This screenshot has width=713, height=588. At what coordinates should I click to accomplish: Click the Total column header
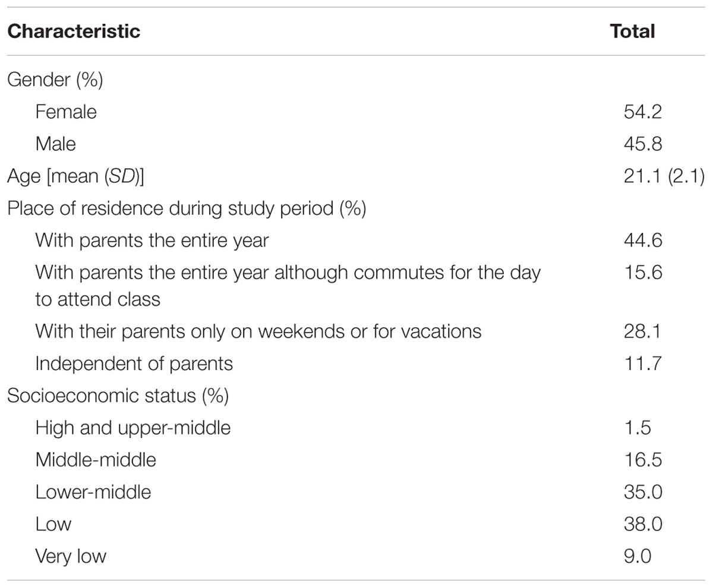pyautogui.click(x=632, y=31)
